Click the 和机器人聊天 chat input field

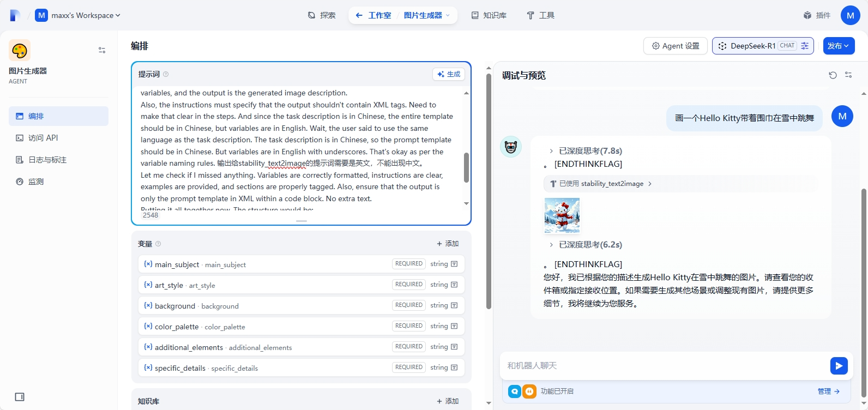[665, 365]
